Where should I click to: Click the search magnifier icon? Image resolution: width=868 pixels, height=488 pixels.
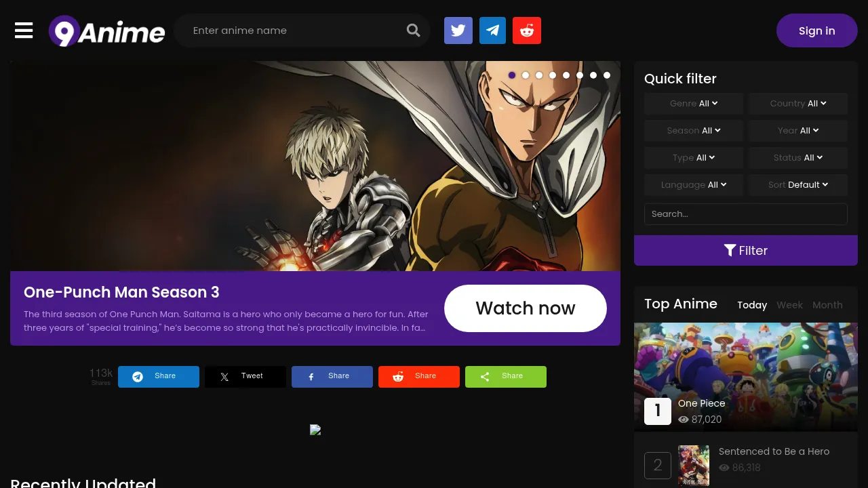click(413, 30)
